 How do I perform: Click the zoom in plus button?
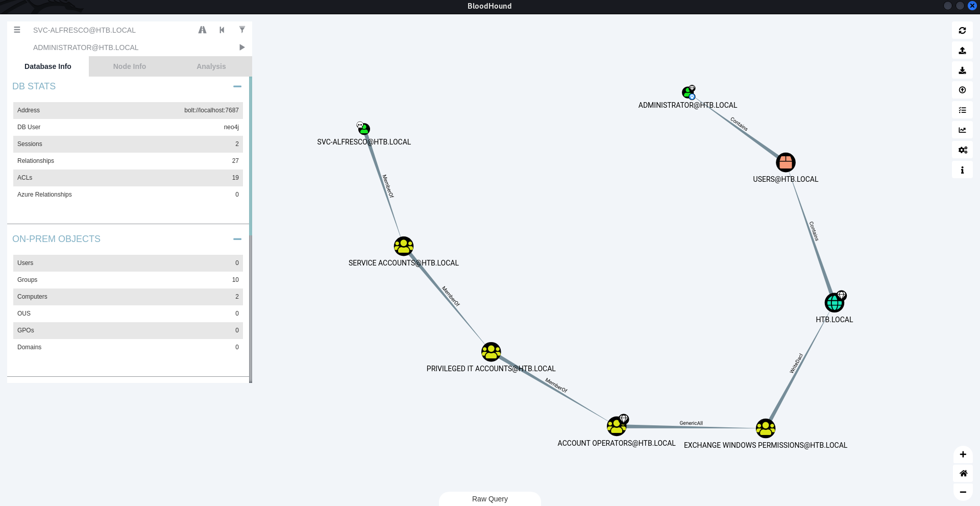point(963,454)
